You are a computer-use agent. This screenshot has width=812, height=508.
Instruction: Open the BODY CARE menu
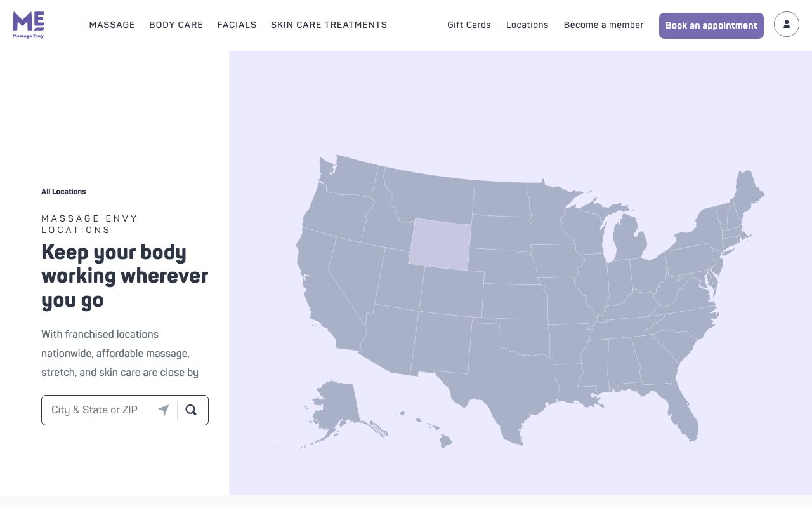click(x=176, y=25)
